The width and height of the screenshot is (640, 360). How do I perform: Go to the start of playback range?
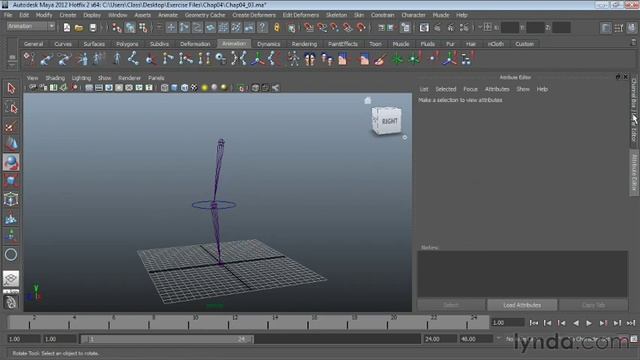tap(533, 323)
